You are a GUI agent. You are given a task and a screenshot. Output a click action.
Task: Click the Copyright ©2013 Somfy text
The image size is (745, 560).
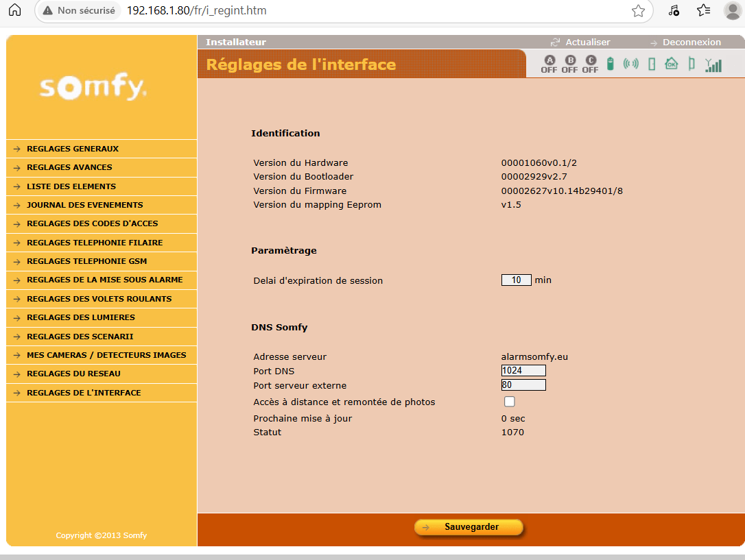(102, 535)
